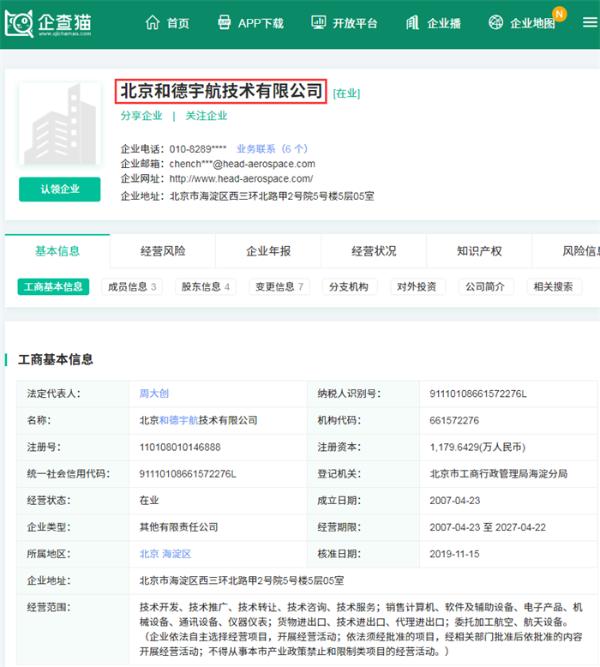600x667 pixels.
Task: Open the hamburger menu icon
Action: 590,22
